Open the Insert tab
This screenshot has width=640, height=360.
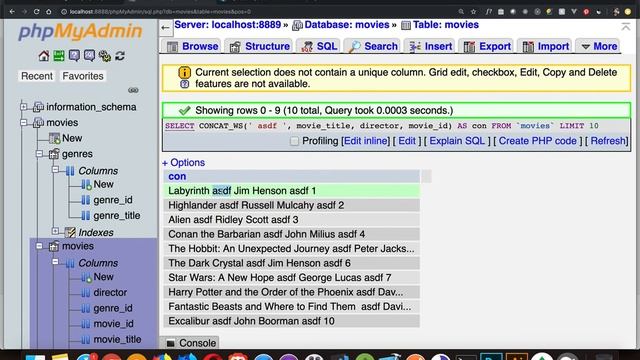click(430, 46)
